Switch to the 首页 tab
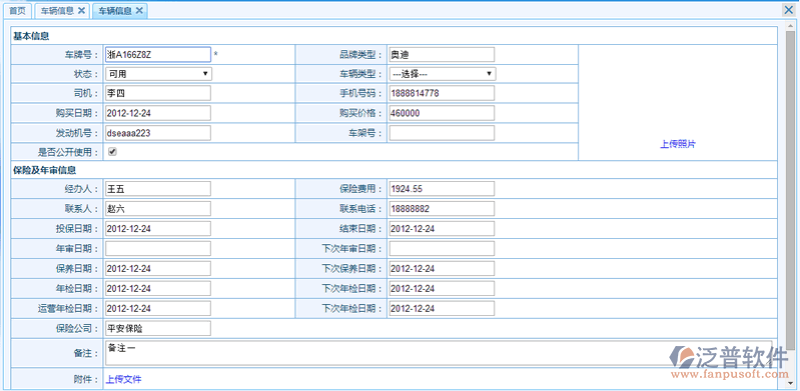Screen dimensions: 800x391 18,11
